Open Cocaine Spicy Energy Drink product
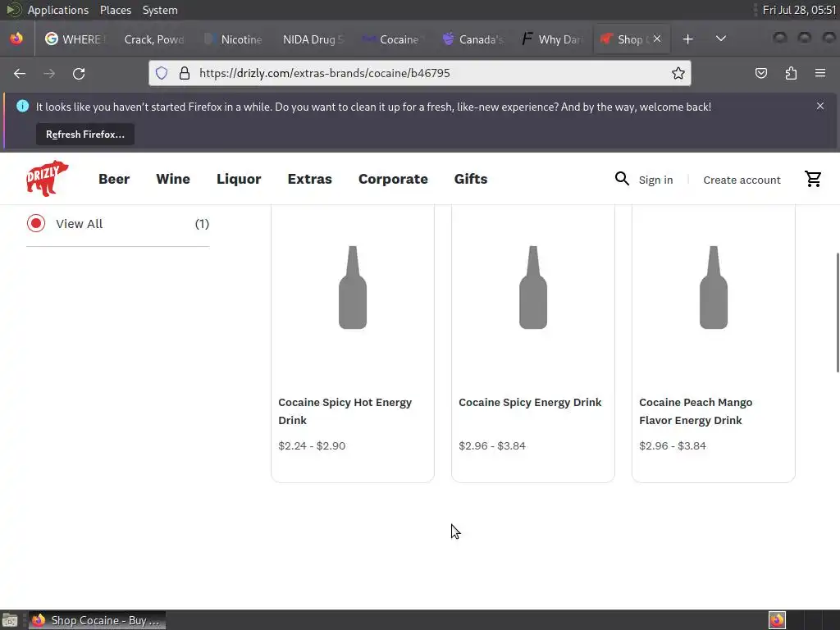The height and width of the screenshot is (630, 840). point(530,402)
